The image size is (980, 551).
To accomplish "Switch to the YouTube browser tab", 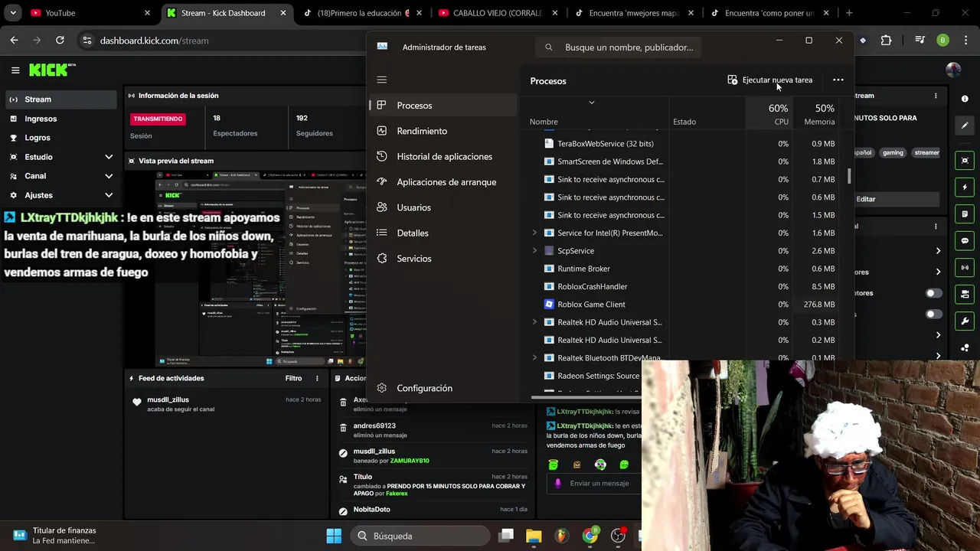I will 80,13.
